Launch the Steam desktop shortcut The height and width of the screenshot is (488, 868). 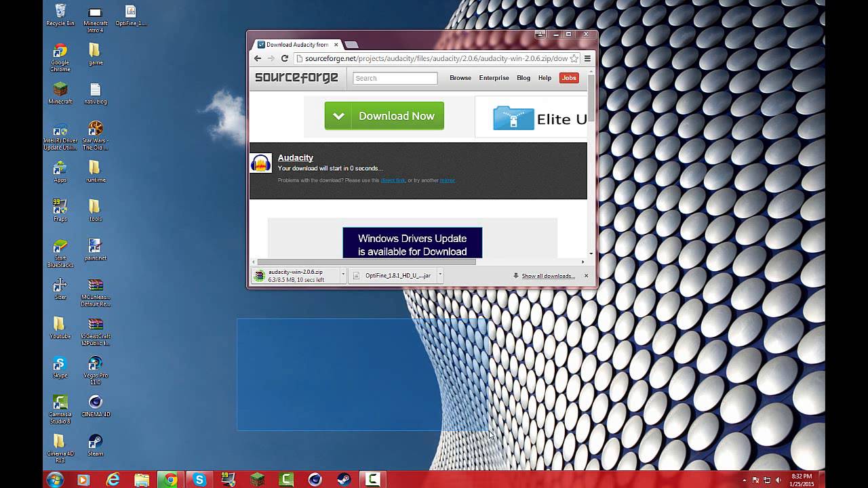pyautogui.click(x=96, y=445)
